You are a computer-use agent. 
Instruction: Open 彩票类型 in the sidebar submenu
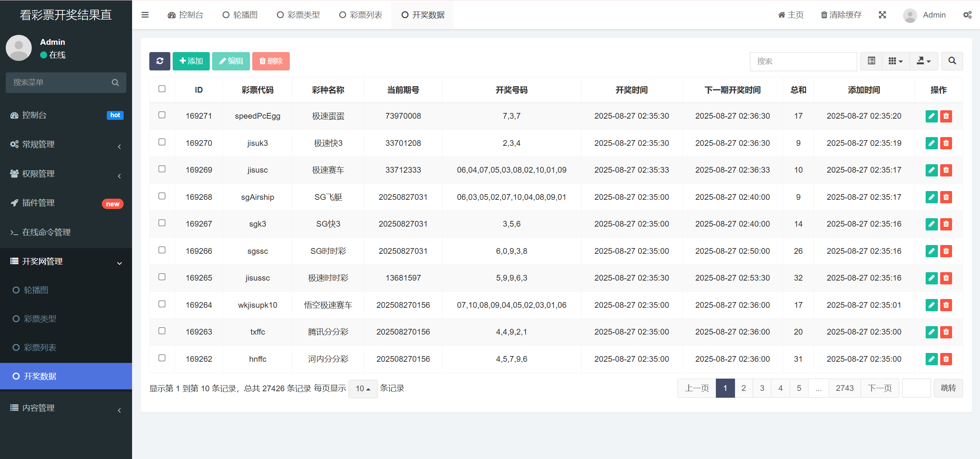pyautogui.click(x=40, y=319)
